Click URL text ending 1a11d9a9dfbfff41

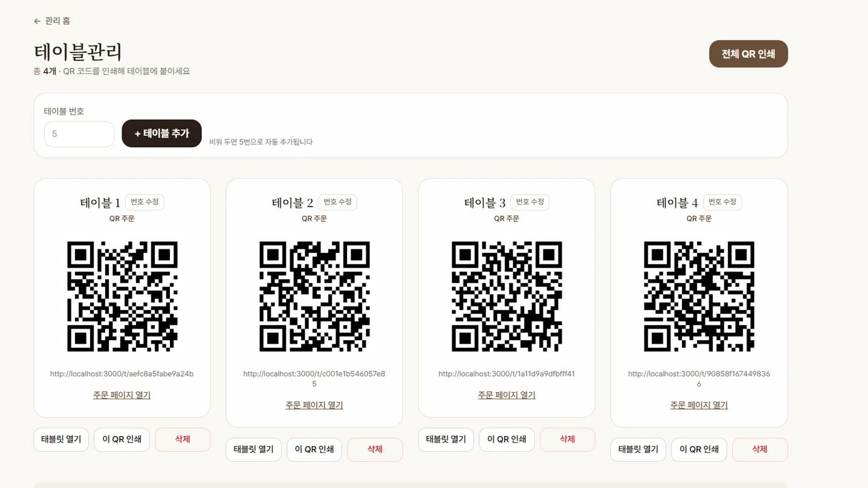click(507, 374)
